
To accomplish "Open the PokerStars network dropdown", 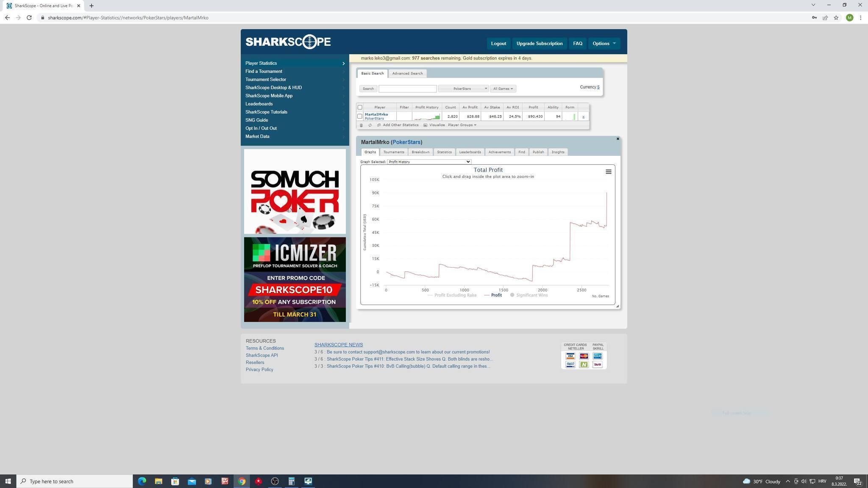I will tap(463, 89).
